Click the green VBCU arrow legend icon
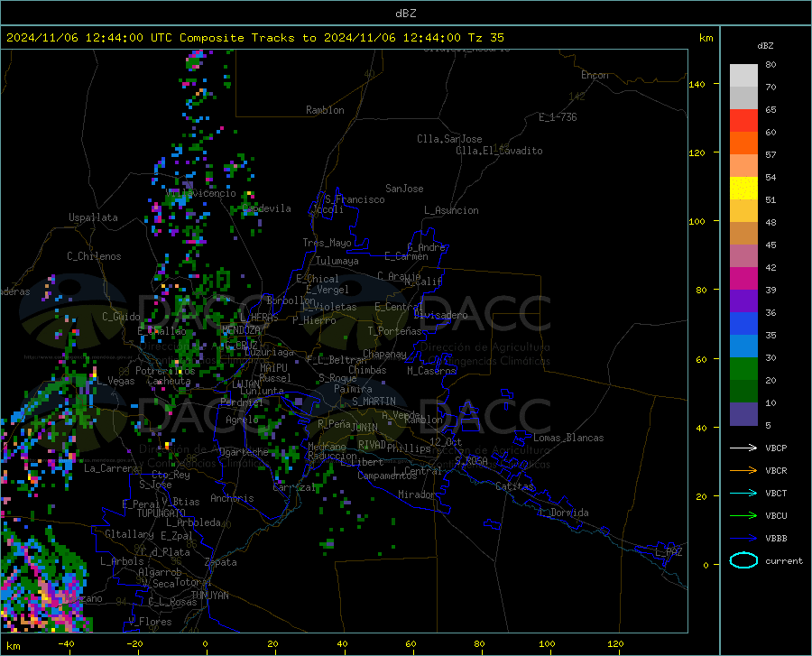Viewport: 812px width, 656px height. (743, 516)
